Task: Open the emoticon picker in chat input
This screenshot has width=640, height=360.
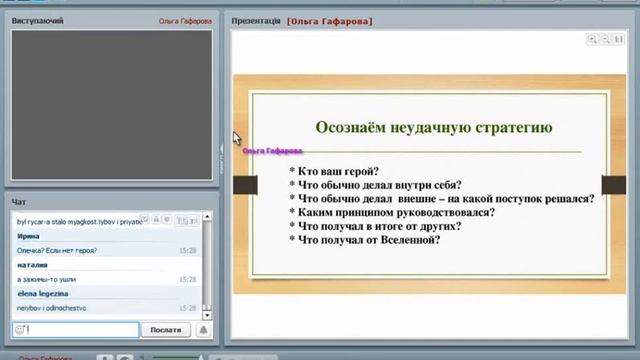Action: click(x=20, y=329)
